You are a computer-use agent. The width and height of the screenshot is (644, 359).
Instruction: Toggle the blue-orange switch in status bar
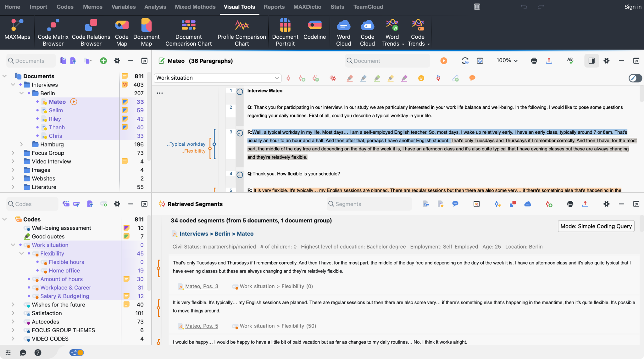click(77, 352)
